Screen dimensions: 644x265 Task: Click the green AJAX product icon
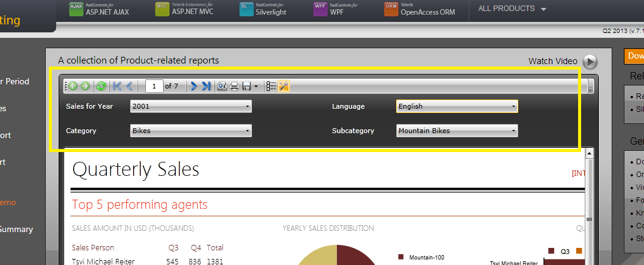(76, 9)
